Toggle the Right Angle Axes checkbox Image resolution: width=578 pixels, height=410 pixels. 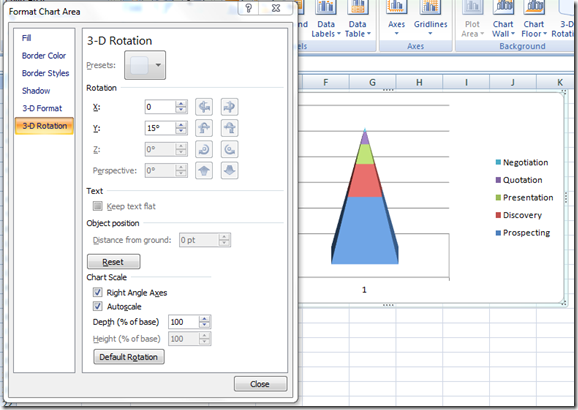(97, 292)
